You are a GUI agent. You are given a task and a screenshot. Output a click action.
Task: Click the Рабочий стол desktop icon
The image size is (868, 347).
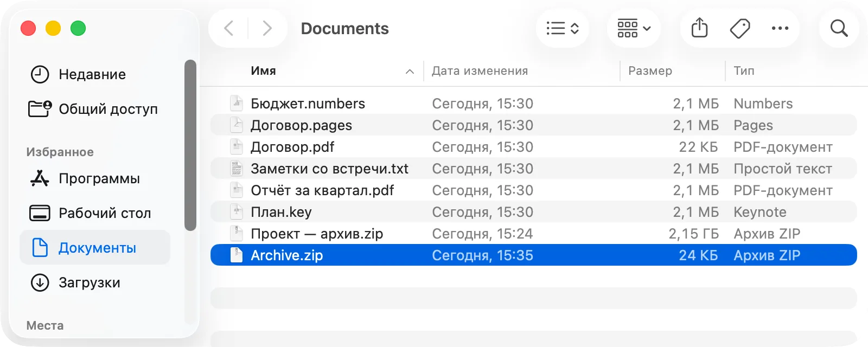click(40, 213)
